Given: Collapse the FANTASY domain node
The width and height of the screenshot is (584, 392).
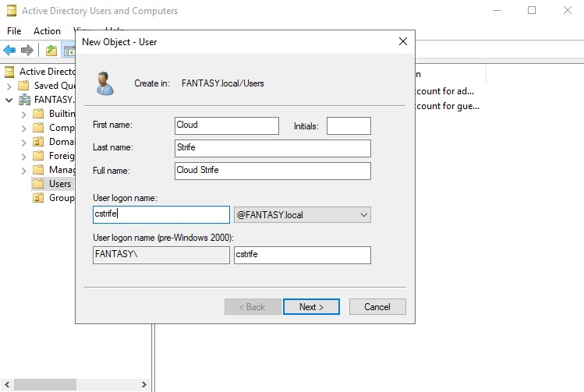Looking at the screenshot, I should (9, 100).
